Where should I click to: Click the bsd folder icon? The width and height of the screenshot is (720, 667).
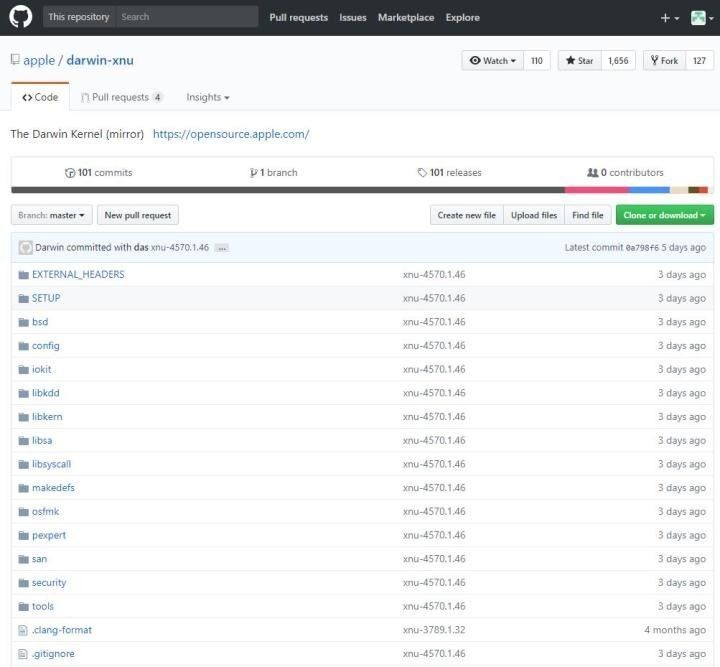[23, 322]
